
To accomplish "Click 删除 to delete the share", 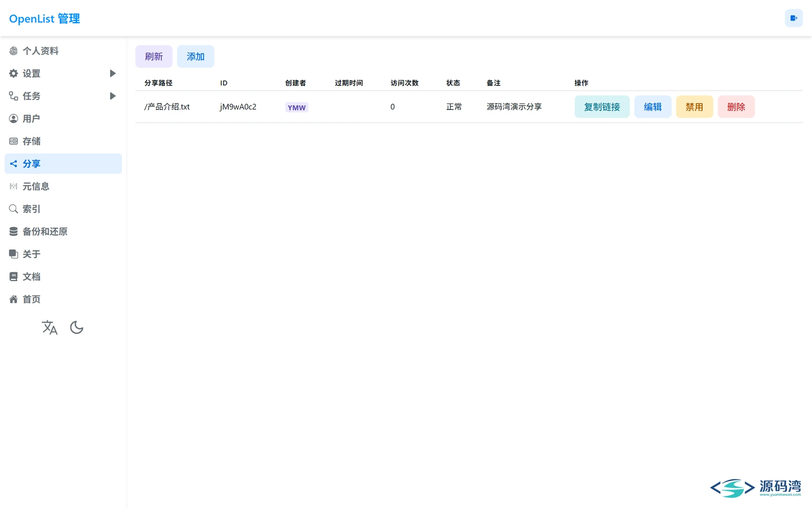I will point(736,107).
